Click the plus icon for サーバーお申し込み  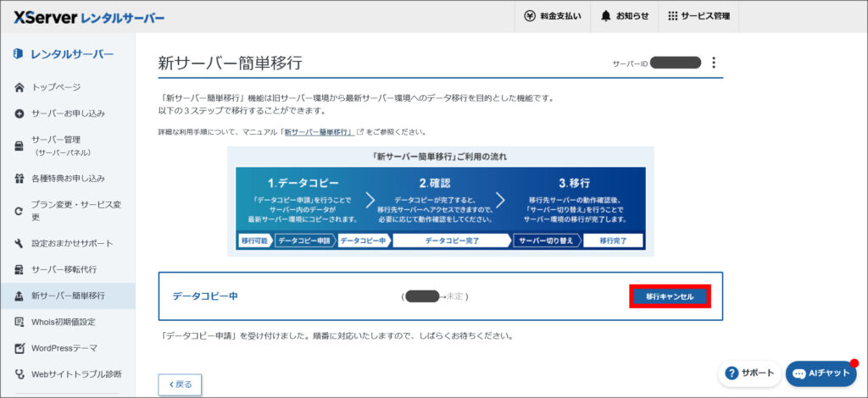[19, 113]
